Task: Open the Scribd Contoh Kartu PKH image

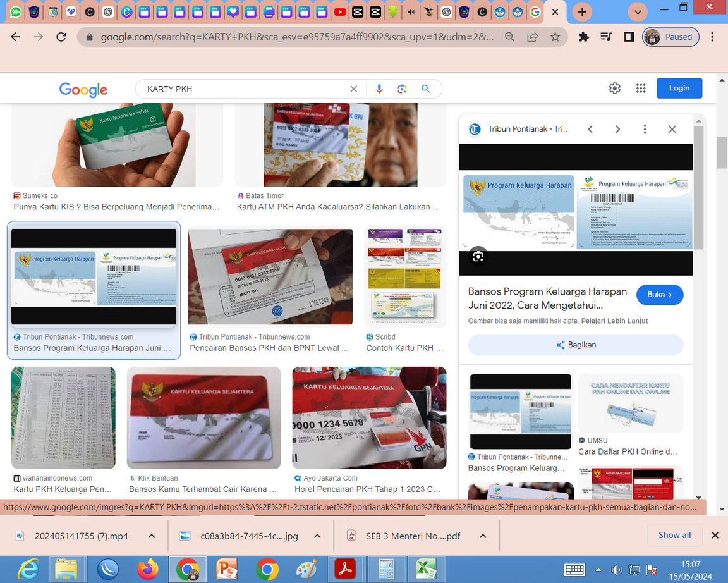Action: point(405,277)
